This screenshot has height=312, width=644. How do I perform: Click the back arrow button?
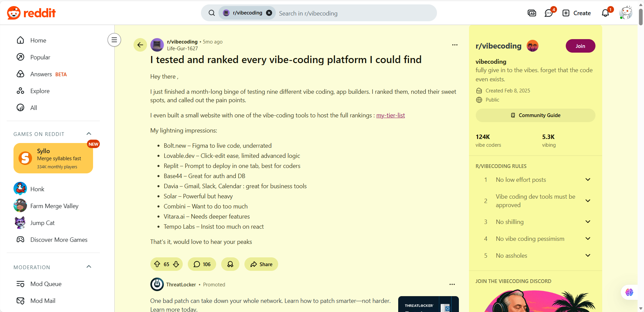click(140, 45)
